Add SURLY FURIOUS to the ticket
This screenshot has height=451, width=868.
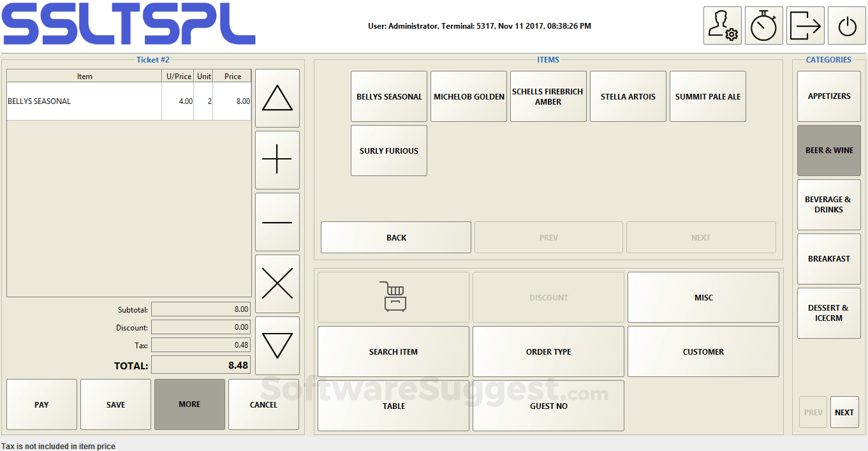point(388,151)
